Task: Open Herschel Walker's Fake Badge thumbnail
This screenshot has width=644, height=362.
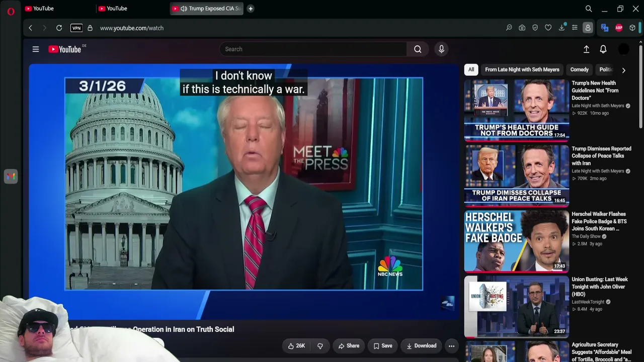Action: [517, 241]
